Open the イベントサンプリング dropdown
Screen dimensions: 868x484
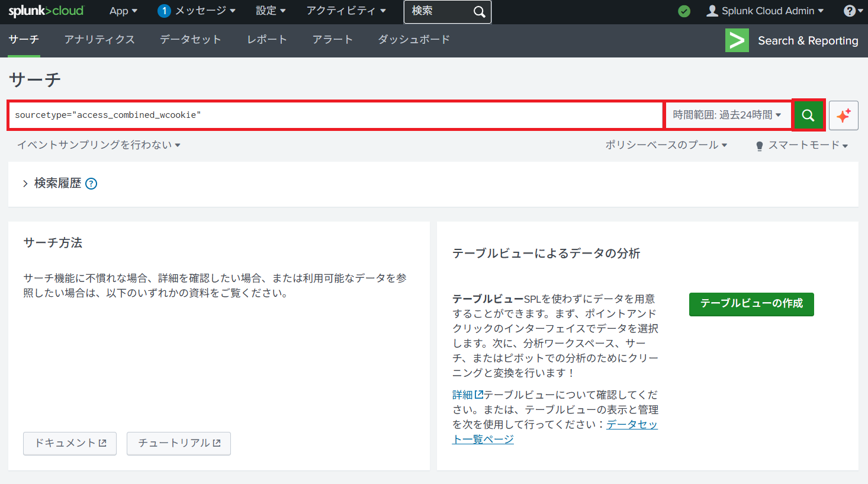(x=98, y=145)
